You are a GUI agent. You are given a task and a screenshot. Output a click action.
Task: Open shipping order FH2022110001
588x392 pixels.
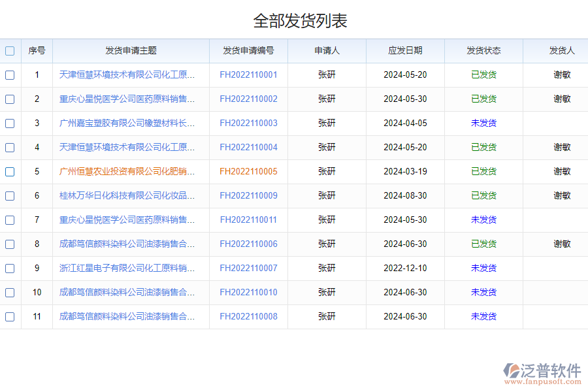point(248,74)
